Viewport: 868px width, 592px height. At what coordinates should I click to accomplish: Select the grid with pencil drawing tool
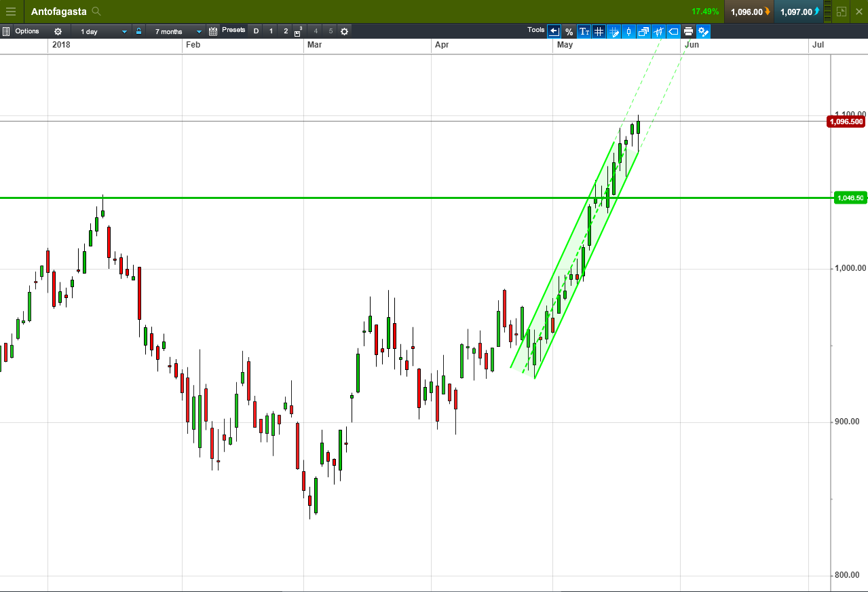(x=614, y=31)
